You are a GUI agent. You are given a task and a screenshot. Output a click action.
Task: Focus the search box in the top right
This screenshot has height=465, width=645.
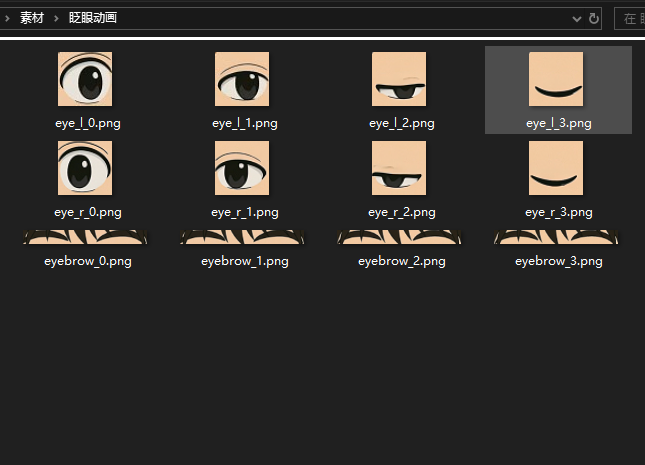(x=630, y=18)
